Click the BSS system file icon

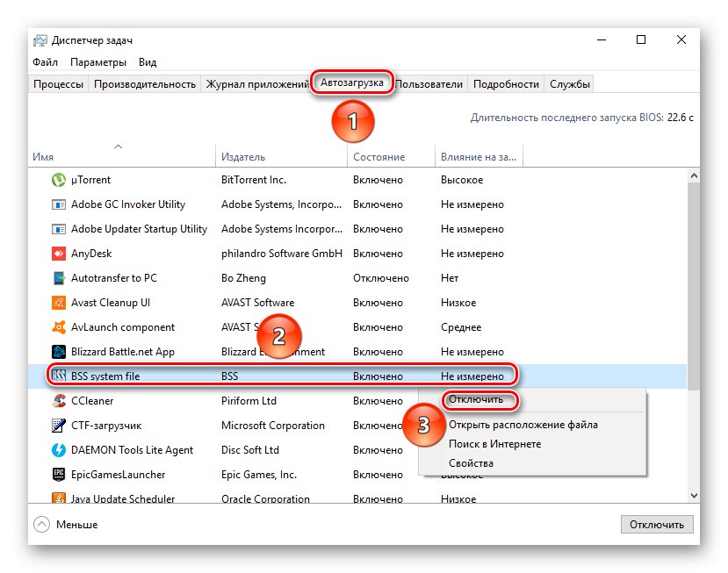point(59,376)
